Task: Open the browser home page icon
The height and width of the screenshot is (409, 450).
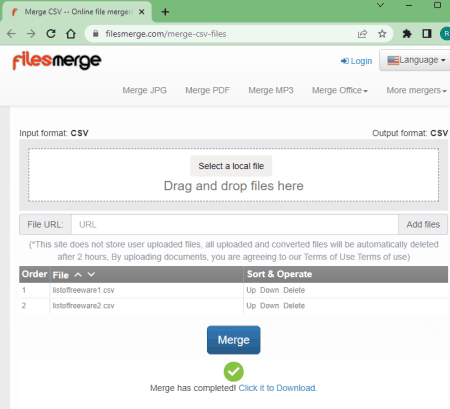Action: click(71, 34)
